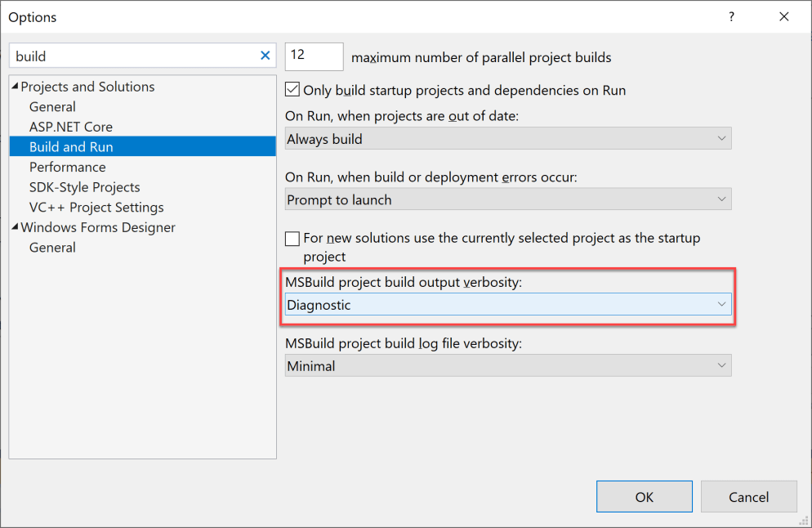Viewport: 812px width, 528px height.
Task: Open VC++ Project Settings page
Action: [x=96, y=207]
